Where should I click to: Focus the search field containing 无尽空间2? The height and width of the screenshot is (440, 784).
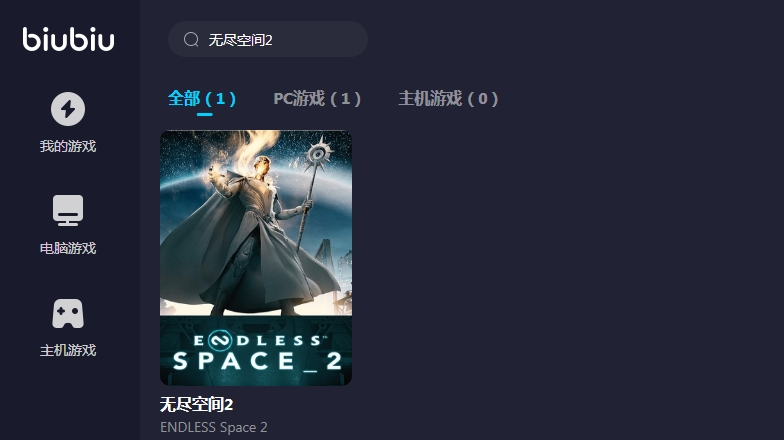[x=268, y=39]
